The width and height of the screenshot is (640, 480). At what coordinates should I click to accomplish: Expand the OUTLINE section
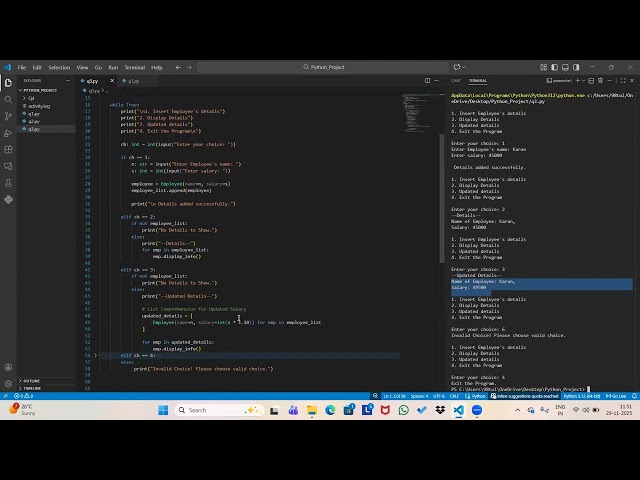46,381
